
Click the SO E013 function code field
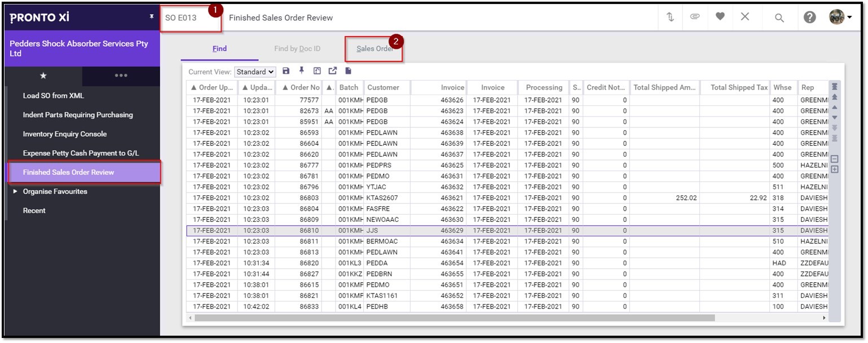click(x=191, y=18)
